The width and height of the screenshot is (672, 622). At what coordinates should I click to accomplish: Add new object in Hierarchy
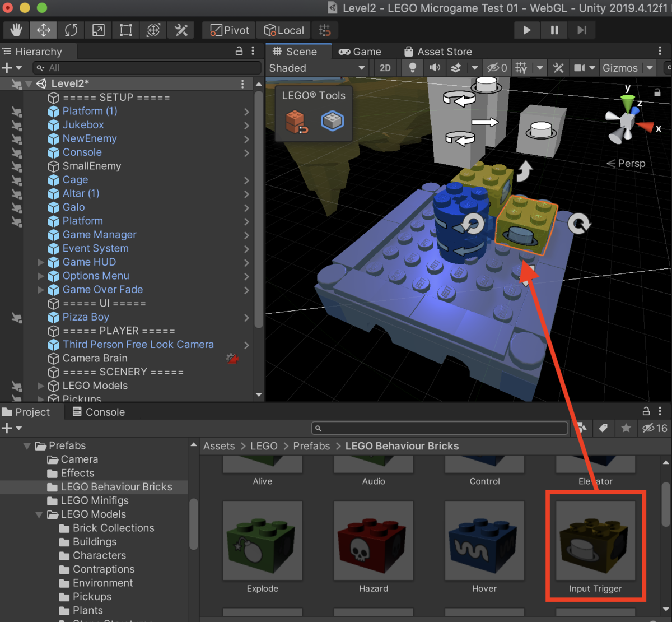12,68
